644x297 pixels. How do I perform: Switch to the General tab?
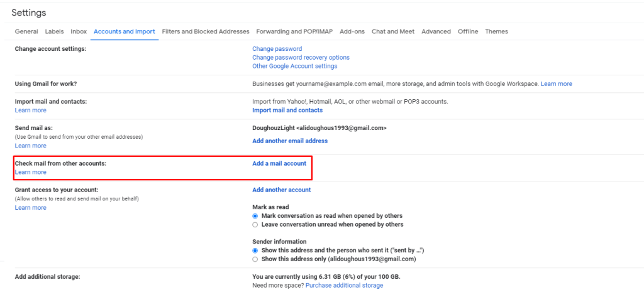pos(26,31)
